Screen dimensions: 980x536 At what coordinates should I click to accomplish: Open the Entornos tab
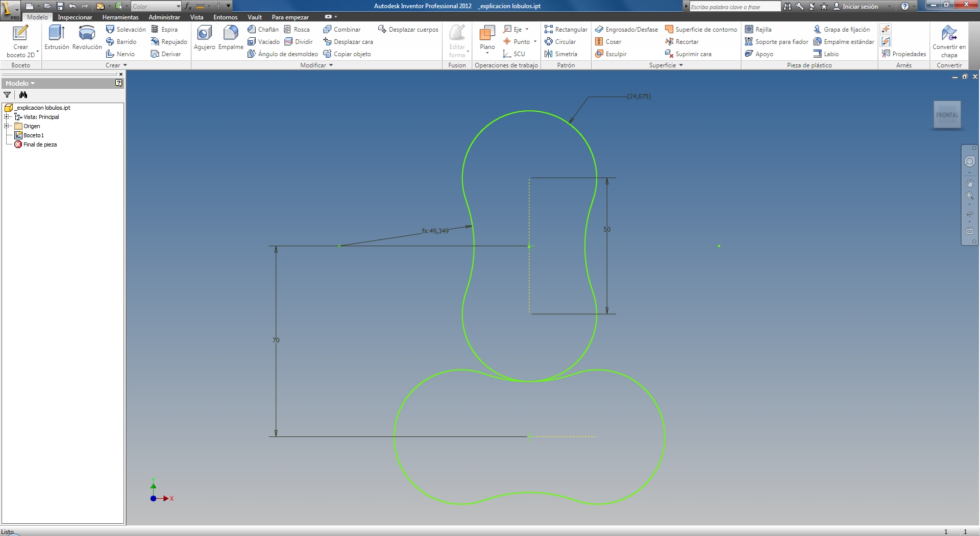tap(226, 17)
